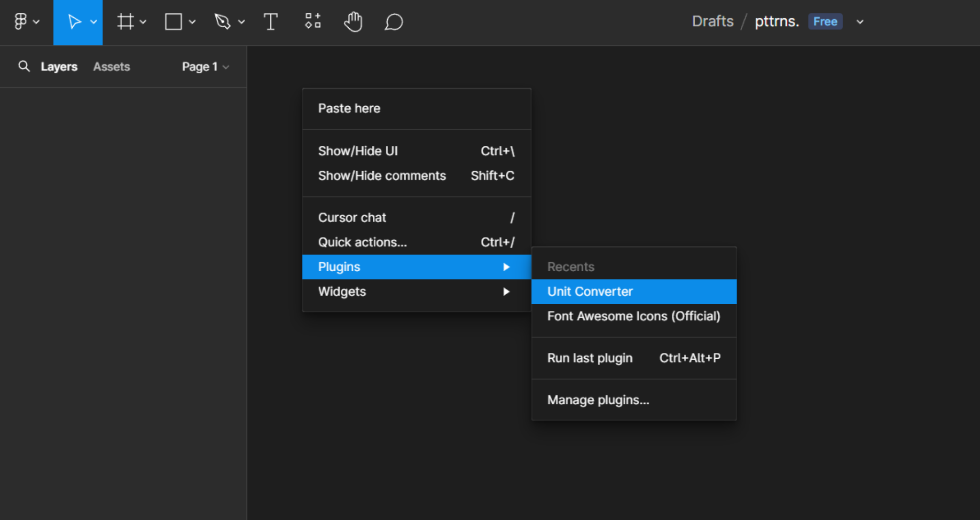Open the Resources and components panel
The image size is (980, 520).
coord(312,21)
